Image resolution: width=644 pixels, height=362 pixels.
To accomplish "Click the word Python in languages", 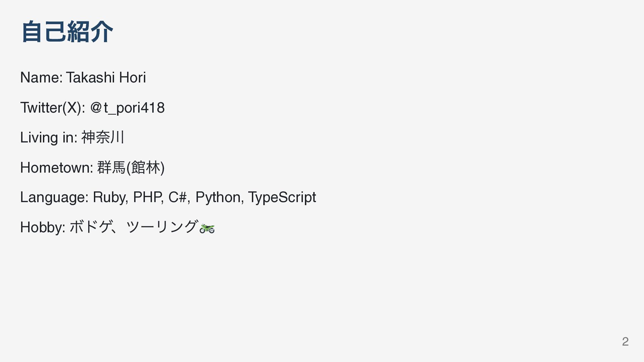I will (x=220, y=197).
